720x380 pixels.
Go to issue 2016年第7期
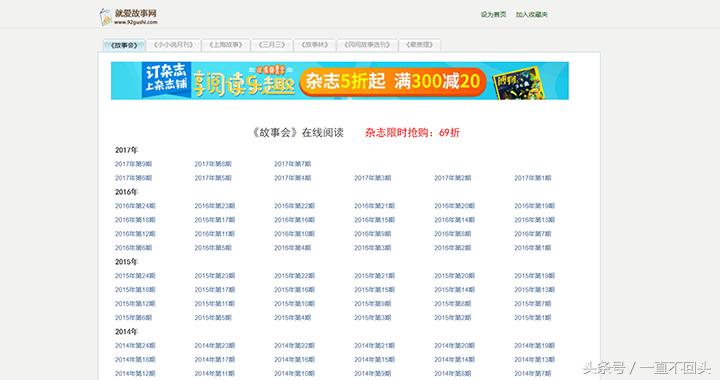tap(533, 234)
